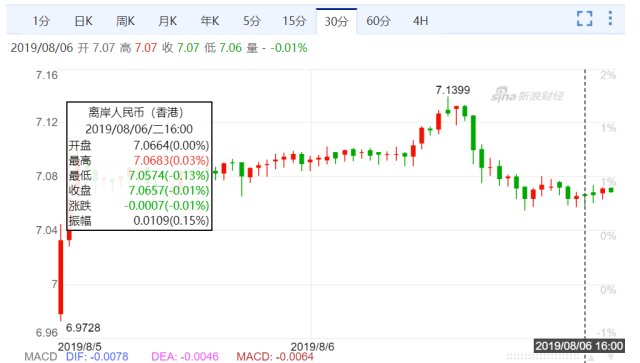Click the 2019/08/06 date in the header
Screen dimensions: 640x363
click(x=42, y=48)
